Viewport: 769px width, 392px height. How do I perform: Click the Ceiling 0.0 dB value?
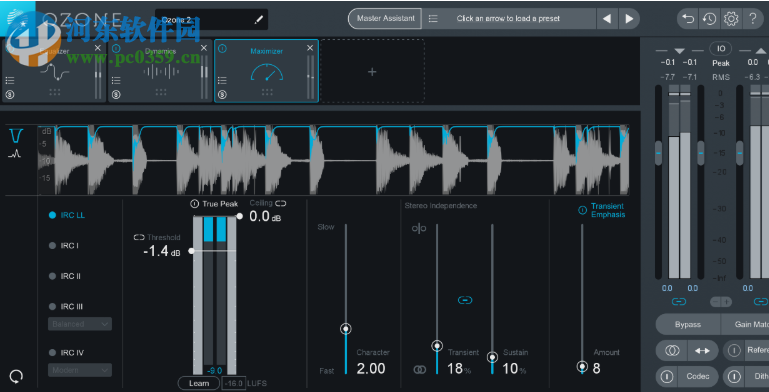265,216
